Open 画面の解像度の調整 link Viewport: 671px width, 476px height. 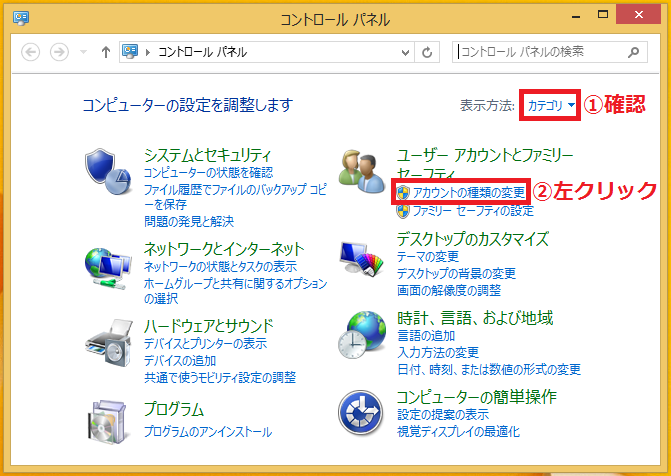pos(449,291)
